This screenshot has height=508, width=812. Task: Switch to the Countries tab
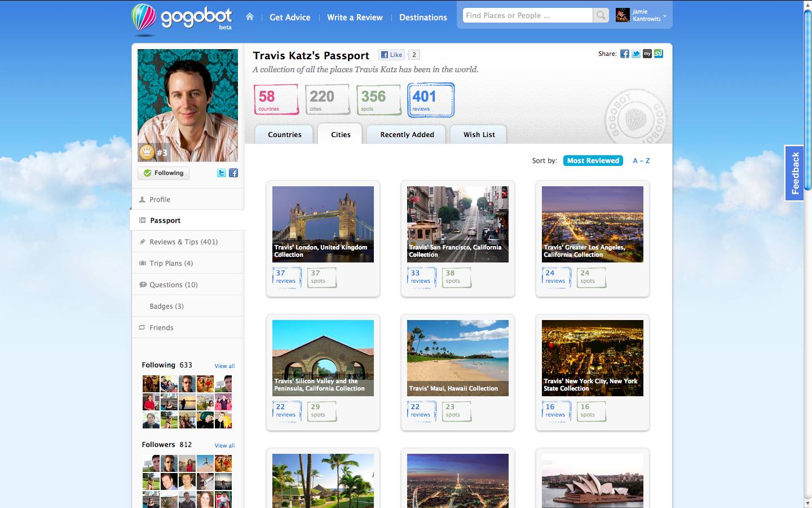(x=284, y=134)
